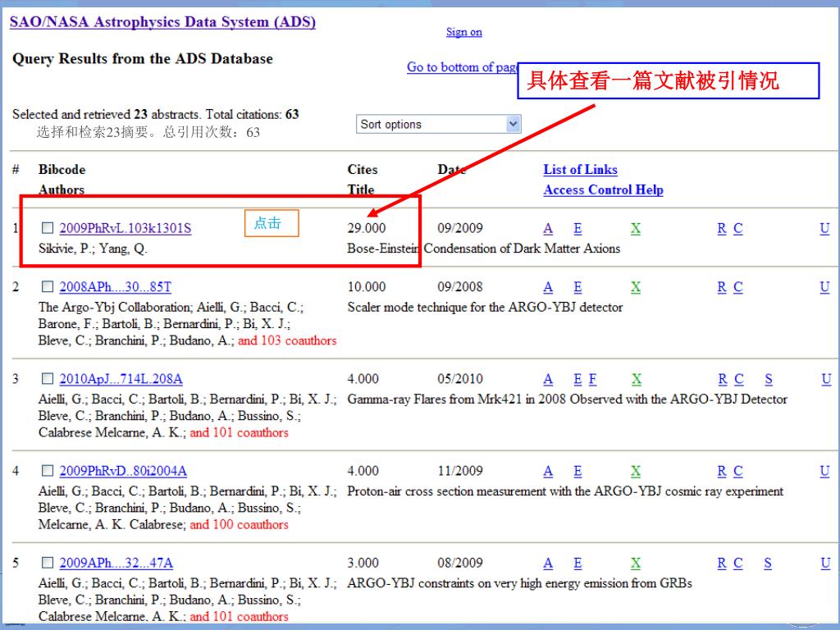This screenshot has height=630, width=840.
Task: Click the C link for Scaler mode technique paper
Action: click(x=738, y=288)
